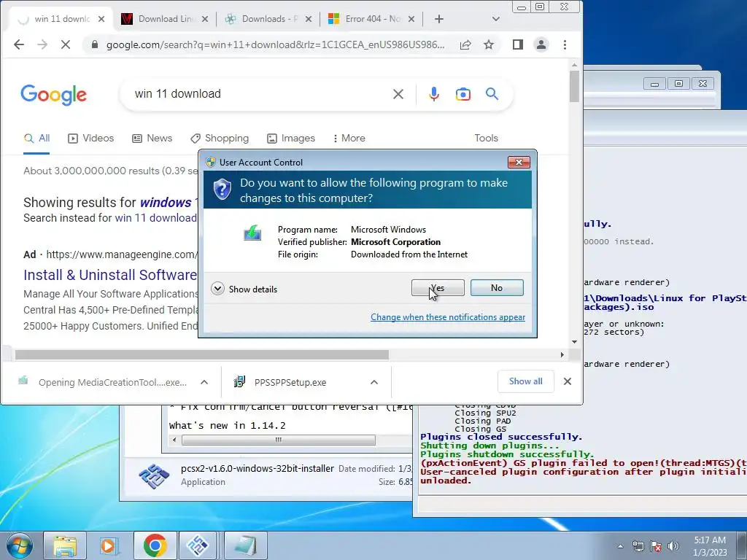This screenshot has width=747, height=560.
Task: Close the Error 404 tab
Action: [411, 19]
